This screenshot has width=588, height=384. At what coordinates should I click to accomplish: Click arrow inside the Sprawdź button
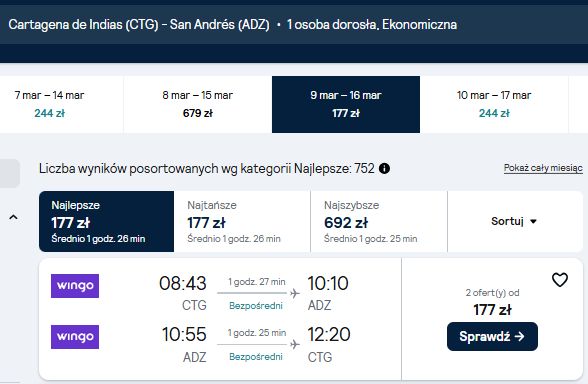pyautogui.click(x=519, y=336)
